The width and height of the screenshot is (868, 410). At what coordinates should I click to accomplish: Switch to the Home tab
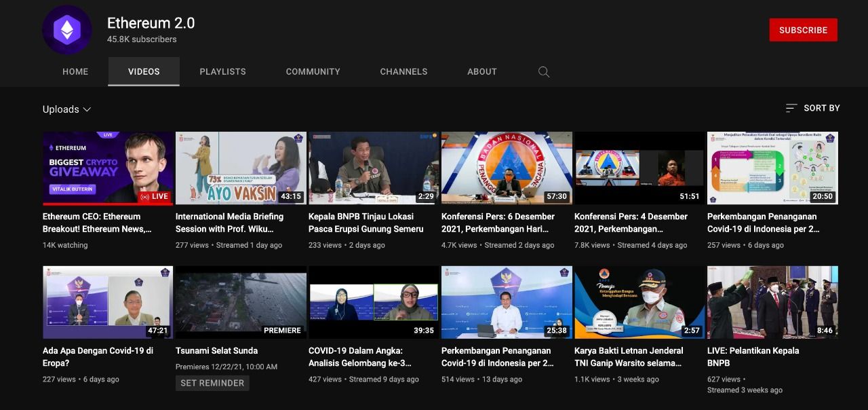pos(75,71)
